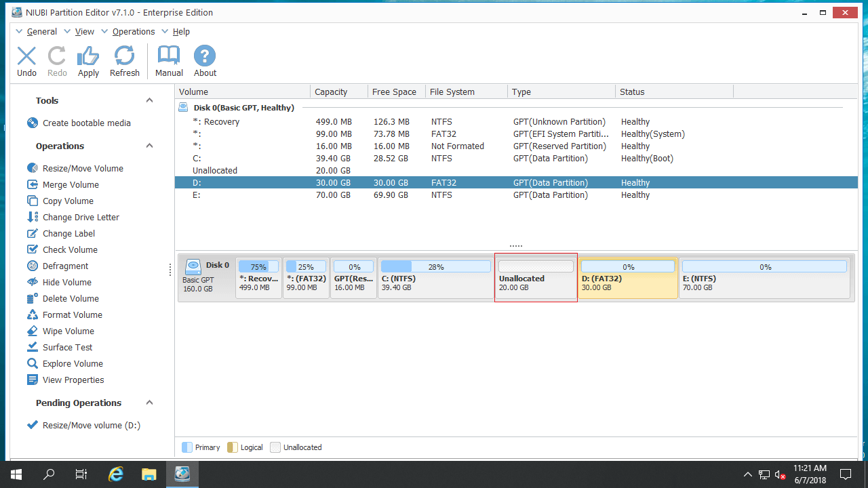This screenshot has height=488, width=868.
Task: Collapse the Tools section
Action: 149,100
